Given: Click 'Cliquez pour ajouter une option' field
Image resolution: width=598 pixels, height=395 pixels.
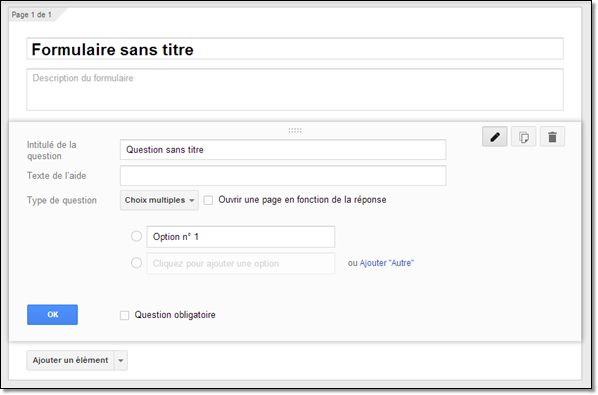Looking at the screenshot, I should pyautogui.click(x=241, y=263).
